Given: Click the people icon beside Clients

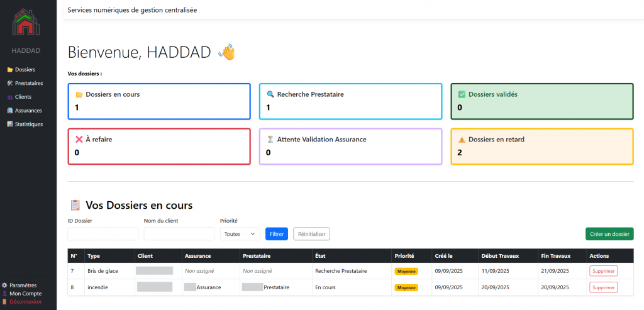Looking at the screenshot, I should [9, 97].
